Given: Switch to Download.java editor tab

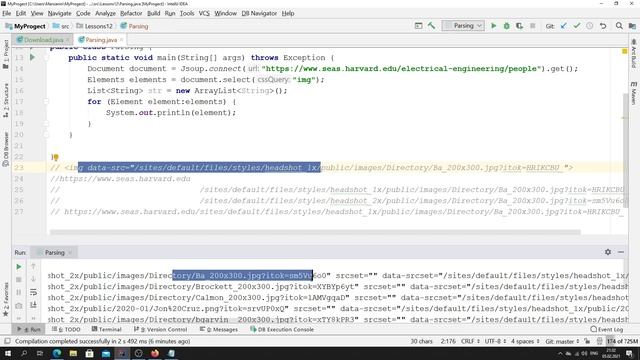Looking at the screenshot, I should click(x=43, y=40).
